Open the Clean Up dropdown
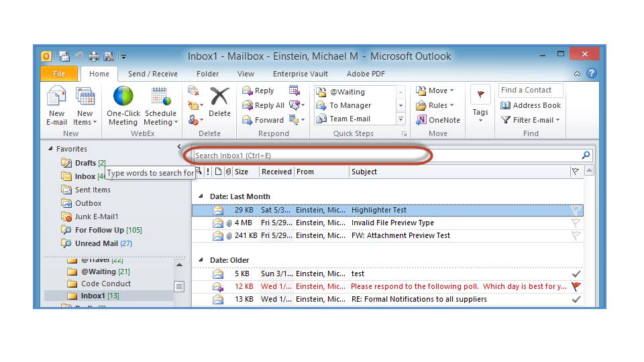Viewport: 644px width, 362px height. coord(195,105)
